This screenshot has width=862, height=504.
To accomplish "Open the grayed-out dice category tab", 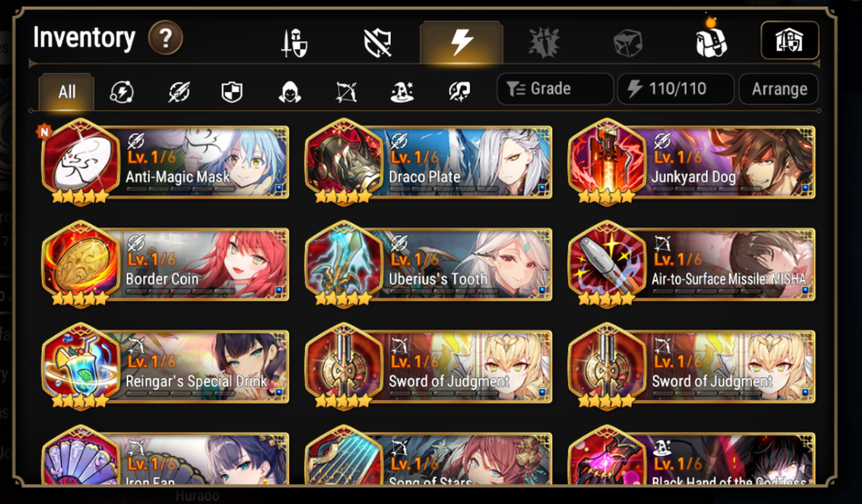I will (628, 43).
